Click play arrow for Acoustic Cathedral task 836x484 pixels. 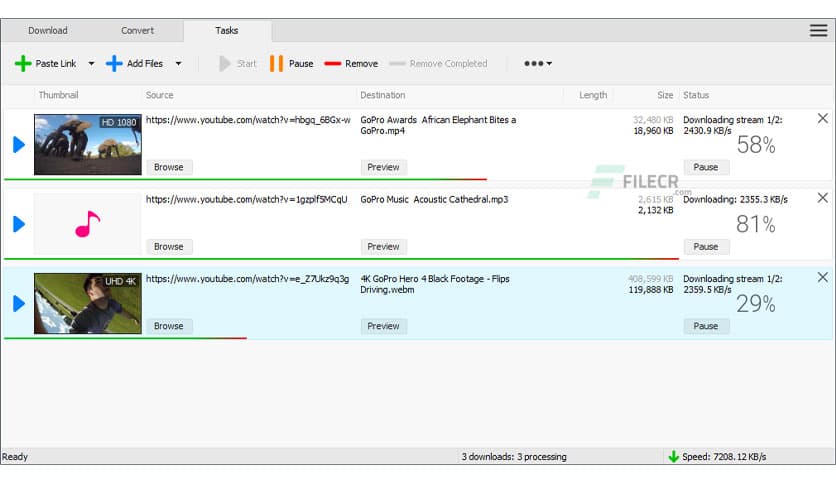[x=19, y=224]
